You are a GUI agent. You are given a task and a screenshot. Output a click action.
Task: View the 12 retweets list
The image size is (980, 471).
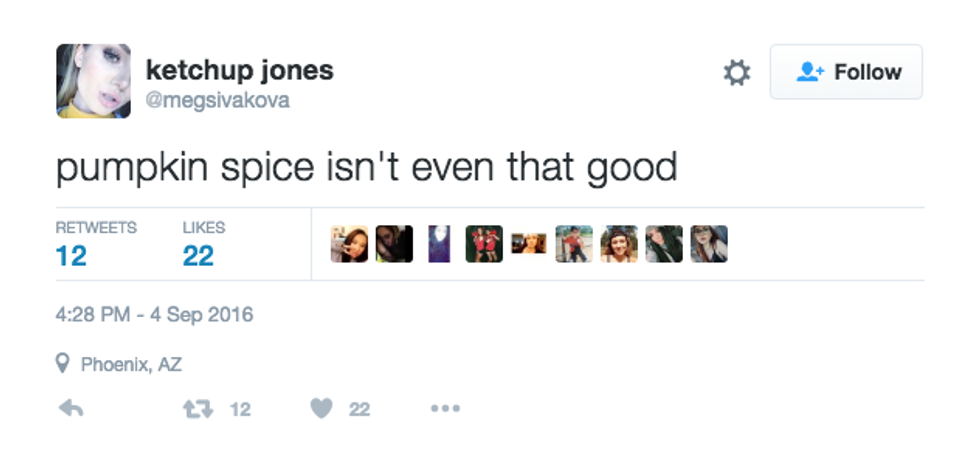pos(95,244)
